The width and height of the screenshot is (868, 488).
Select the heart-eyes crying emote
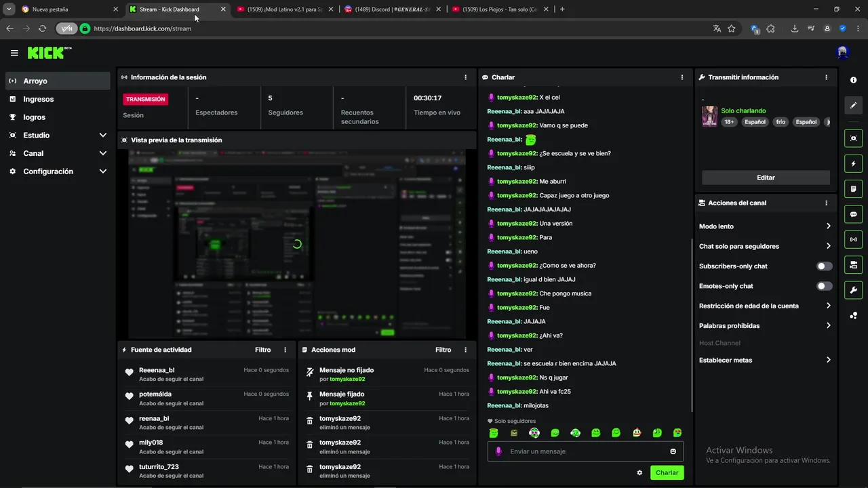[677, 432]
